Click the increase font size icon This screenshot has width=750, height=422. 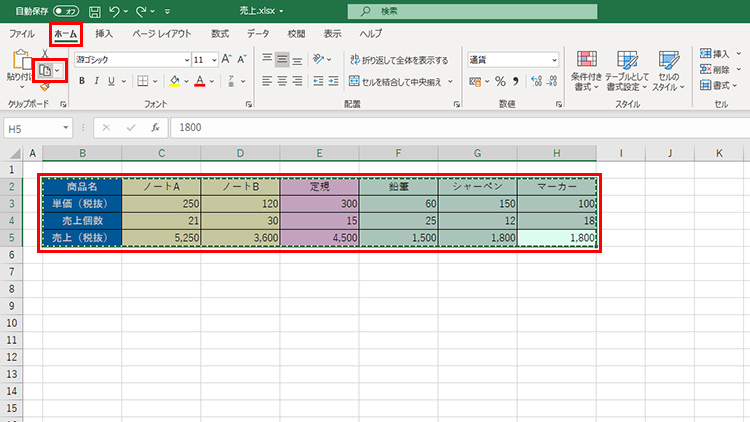pyautogui.click(x=227, y=60)
